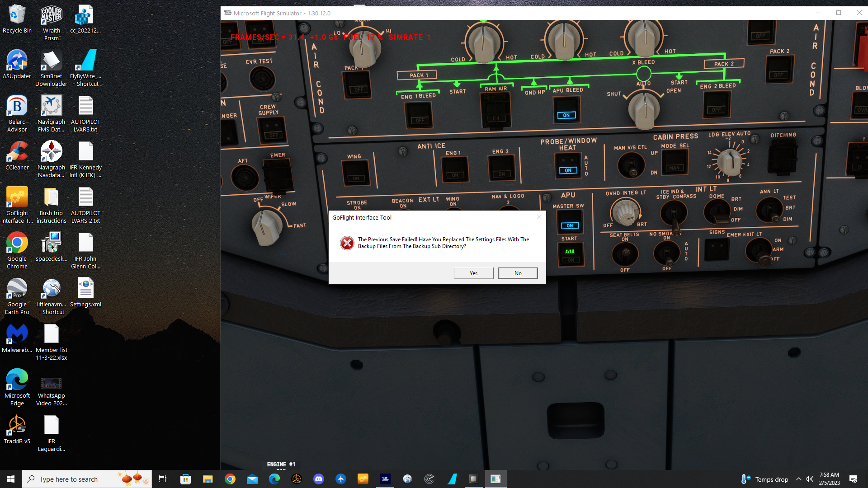Select IFR Laguardia file icon

click(52, 433)
